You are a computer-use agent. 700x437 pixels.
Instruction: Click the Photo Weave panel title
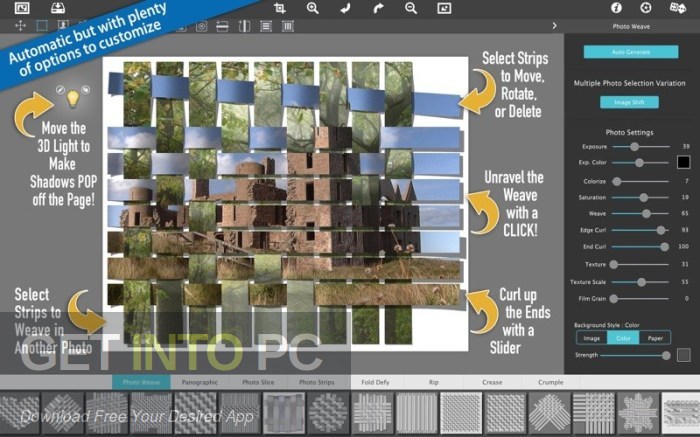point(631,26)
